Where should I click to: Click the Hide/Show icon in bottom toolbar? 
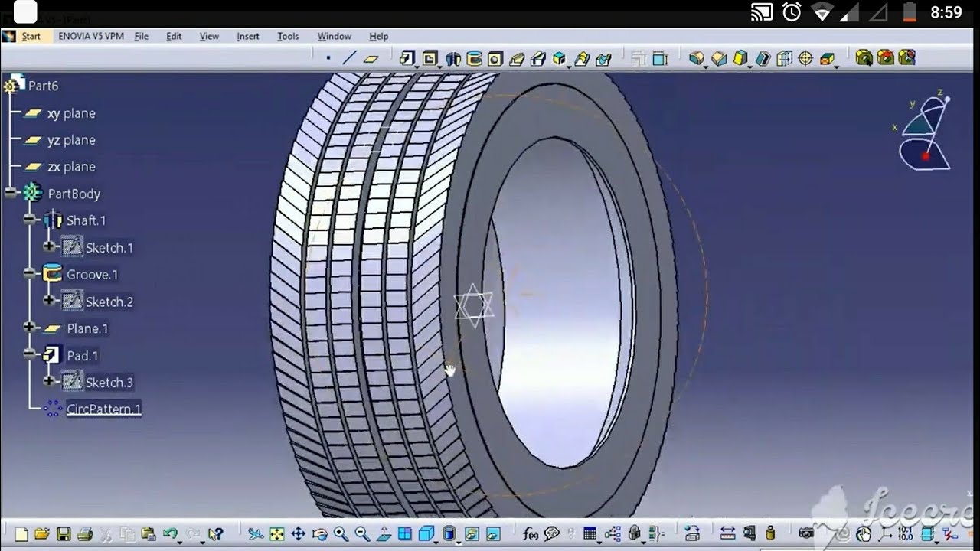point(472,534)
